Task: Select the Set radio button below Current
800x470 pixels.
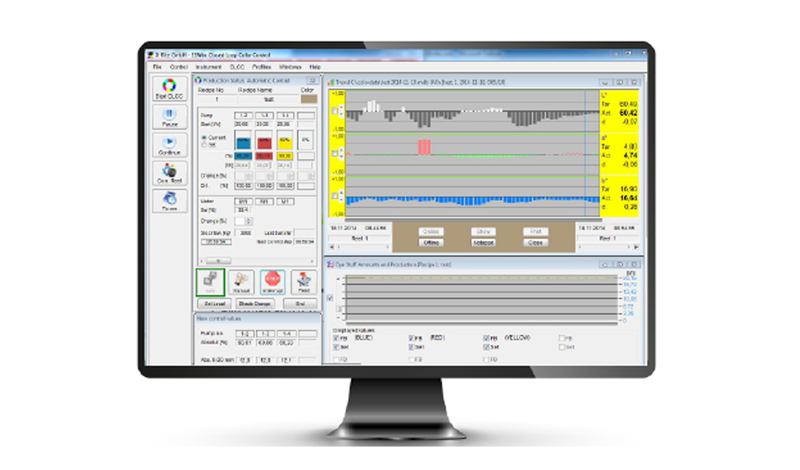Action: tap(205, 145)
